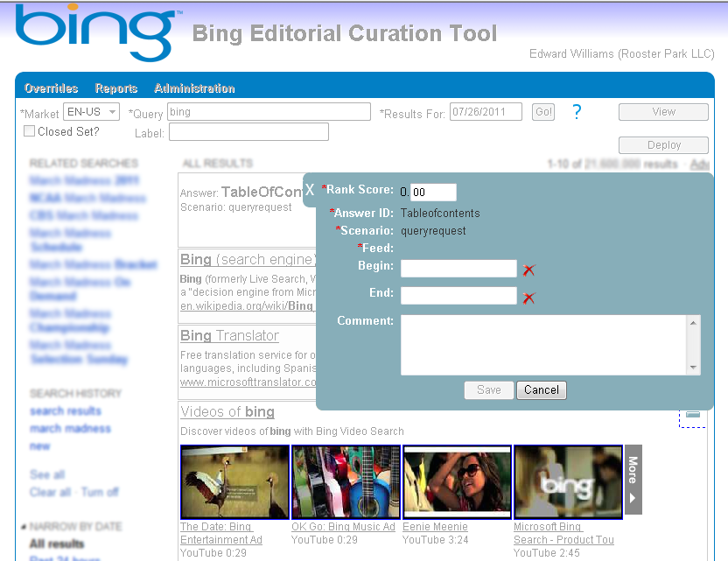Open the www.microsofttranslator.com URL link

(248, 382)
